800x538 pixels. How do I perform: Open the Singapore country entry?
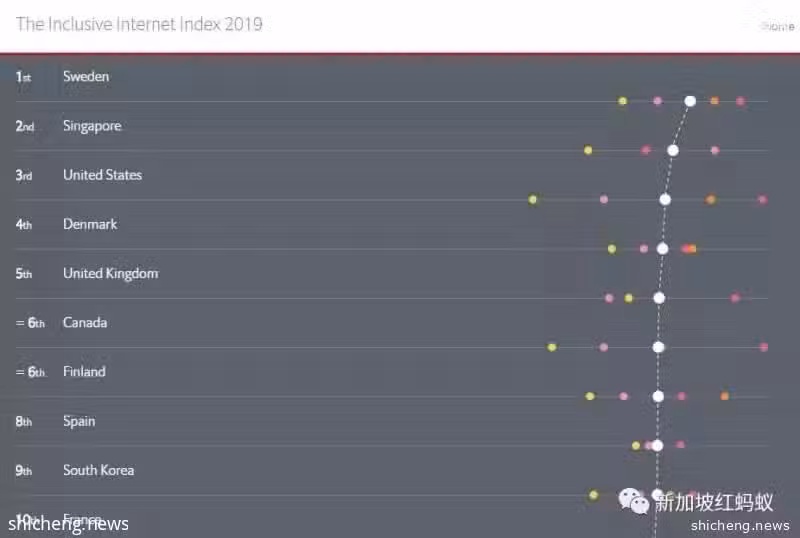click(92, 126)
